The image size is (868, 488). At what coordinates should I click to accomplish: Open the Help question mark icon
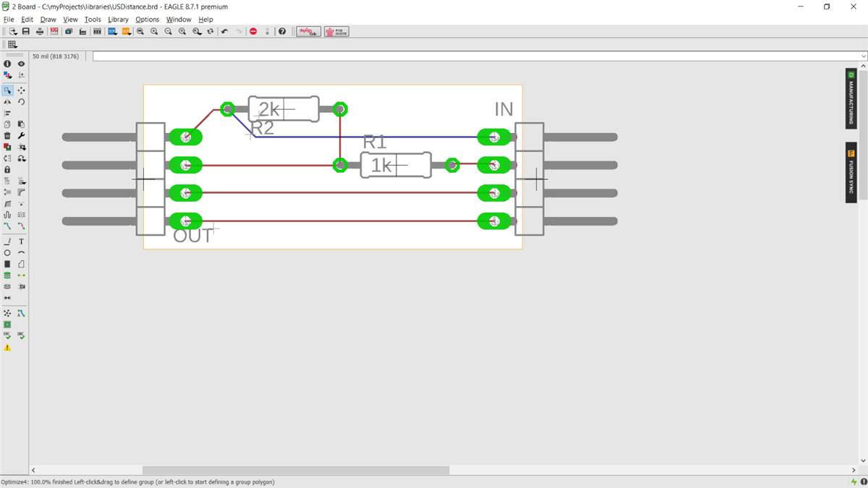[x=282, y=32]
